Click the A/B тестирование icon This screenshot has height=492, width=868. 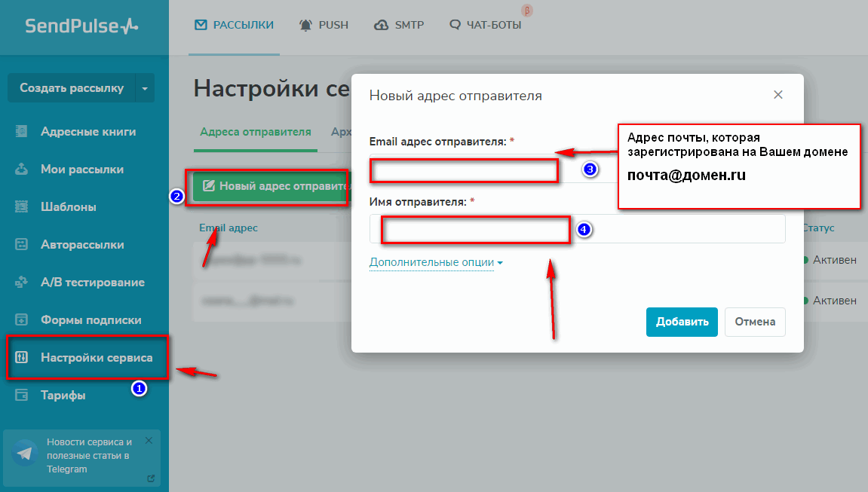pos(21,282)
